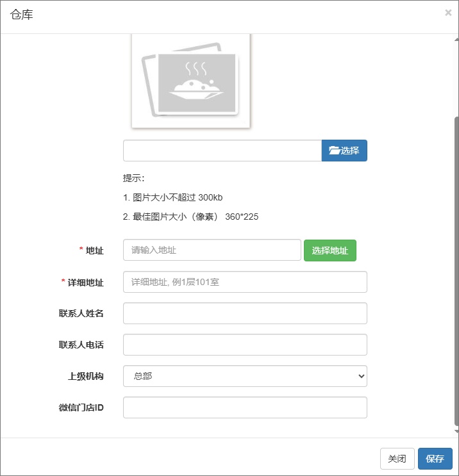Click the 微信门店ID label text
The width and height of the screenshot is (459, 476).
coord(81,407)
